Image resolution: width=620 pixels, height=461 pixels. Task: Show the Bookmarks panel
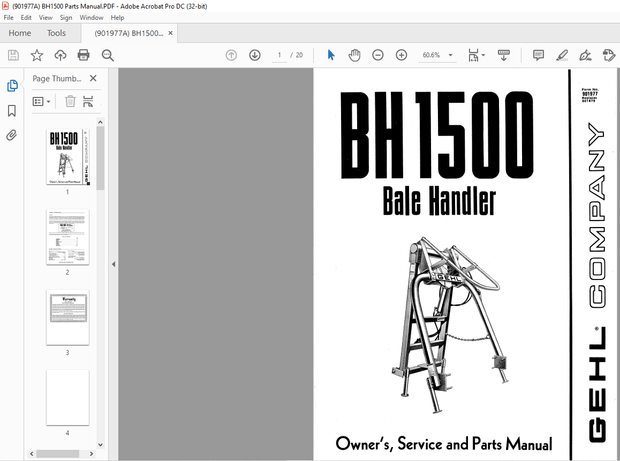point(12,111)
